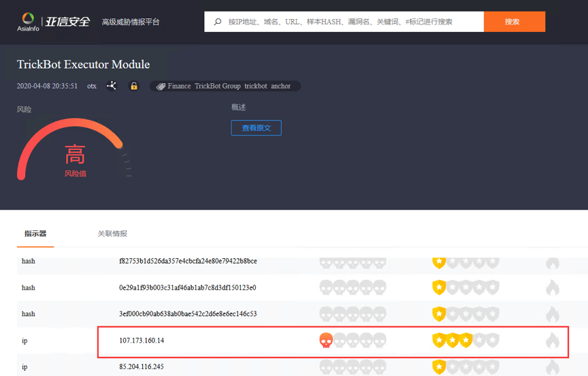Screen dimensions: 588x376
Task: Select hash f82753b1d526da357e4cbcfa24e80e79422b8bce
Action: point(188,261)
